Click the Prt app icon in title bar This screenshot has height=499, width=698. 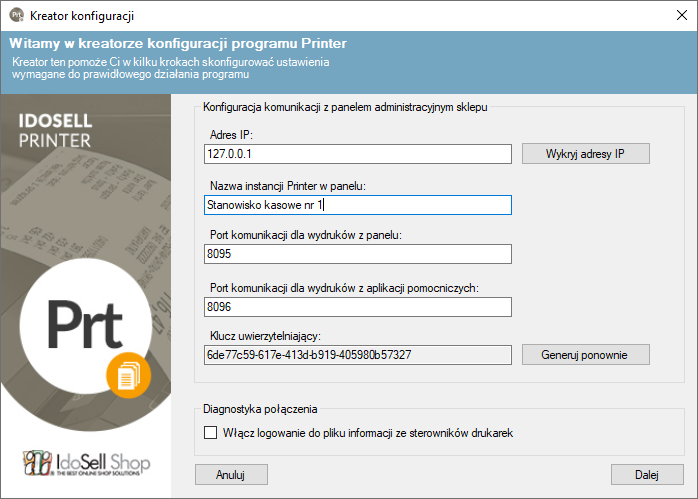coord(16,16)
